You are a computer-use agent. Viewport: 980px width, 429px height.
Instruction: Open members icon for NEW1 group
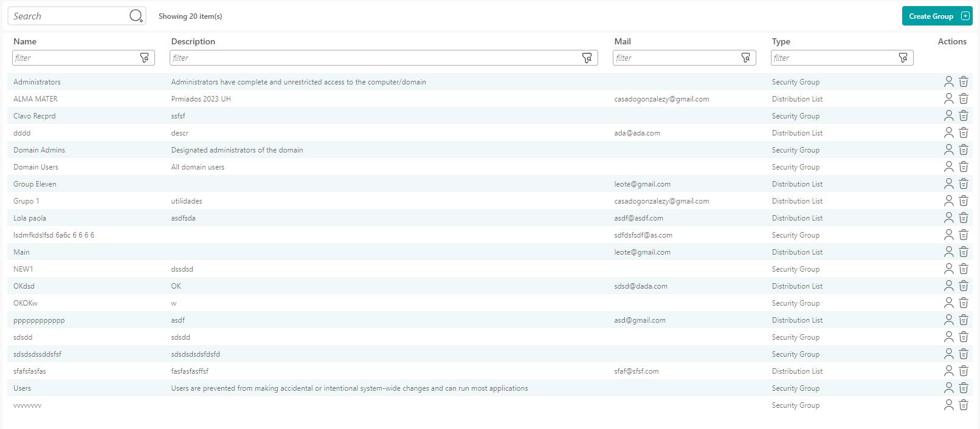pos(949,269)
